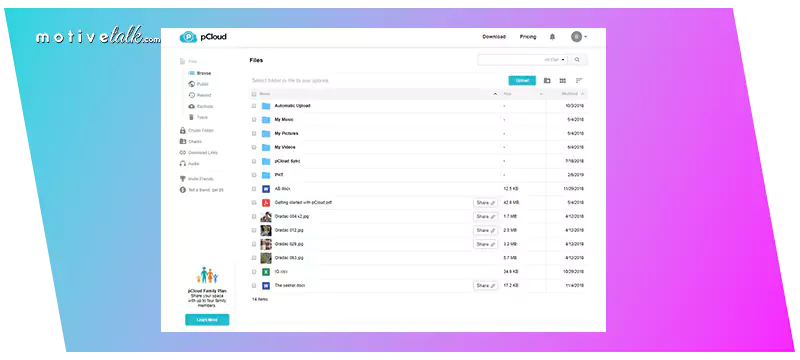The height and width of the screenshot is (360, 800).
Task: Toggle Name column sort arrow
Action: pos(495,94)
